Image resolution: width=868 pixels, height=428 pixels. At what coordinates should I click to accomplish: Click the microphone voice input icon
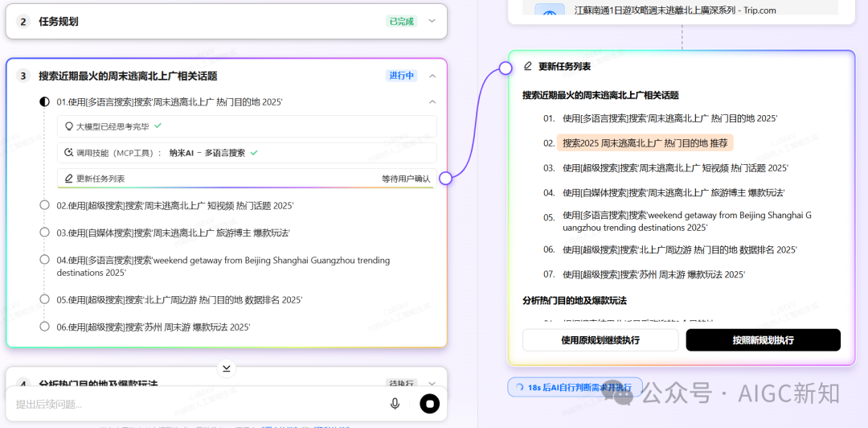395,404
